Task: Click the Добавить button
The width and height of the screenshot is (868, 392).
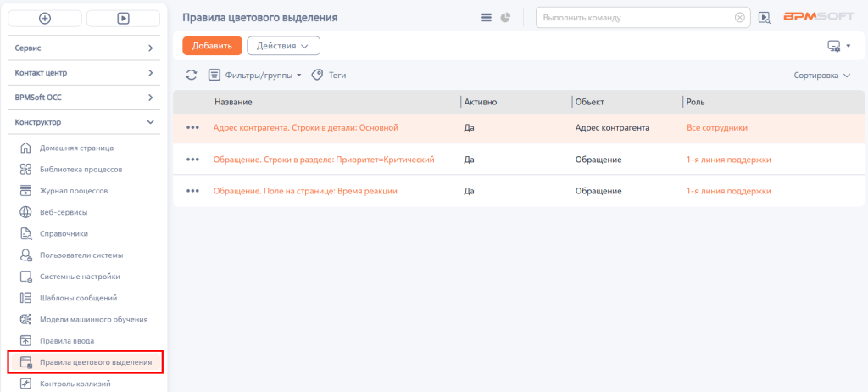Action: click(212, 46)
